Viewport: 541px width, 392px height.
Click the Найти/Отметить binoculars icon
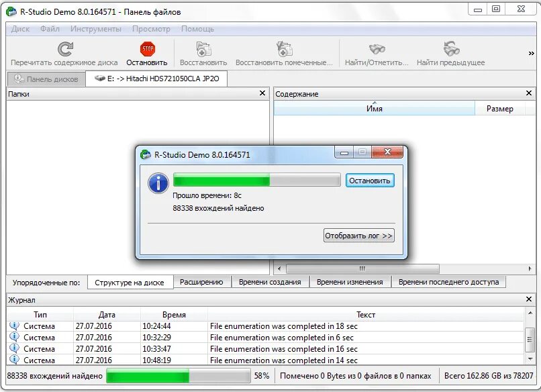[377, 49]
